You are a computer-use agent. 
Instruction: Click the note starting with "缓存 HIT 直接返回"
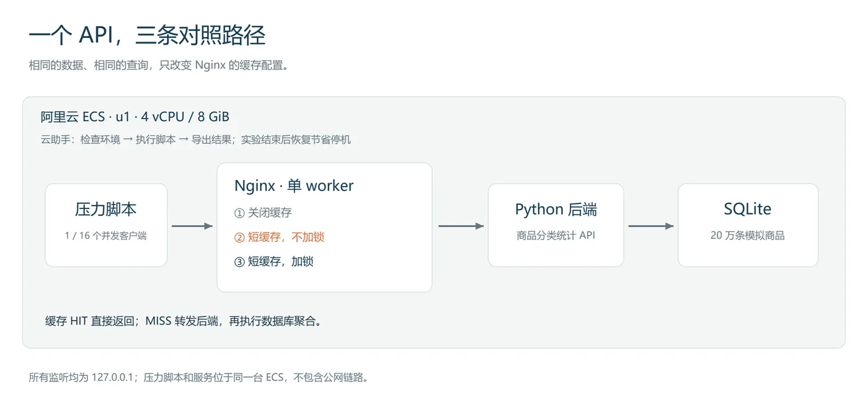click(184, 321)
